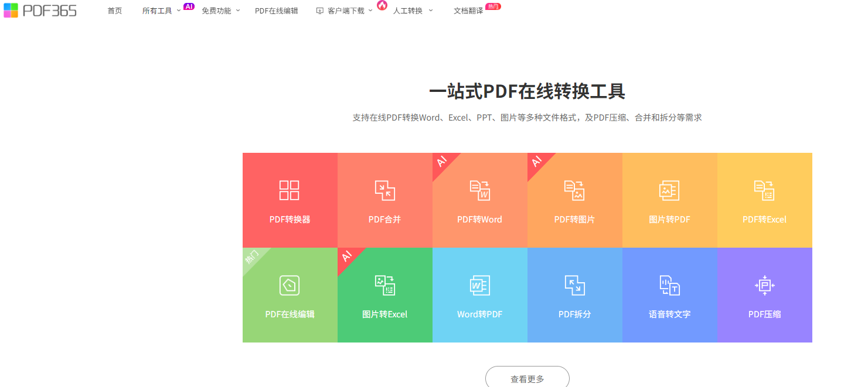Select the PDF拆分 split icon
This screenshot has height=387, width=868.
click(x=574, y=285)
